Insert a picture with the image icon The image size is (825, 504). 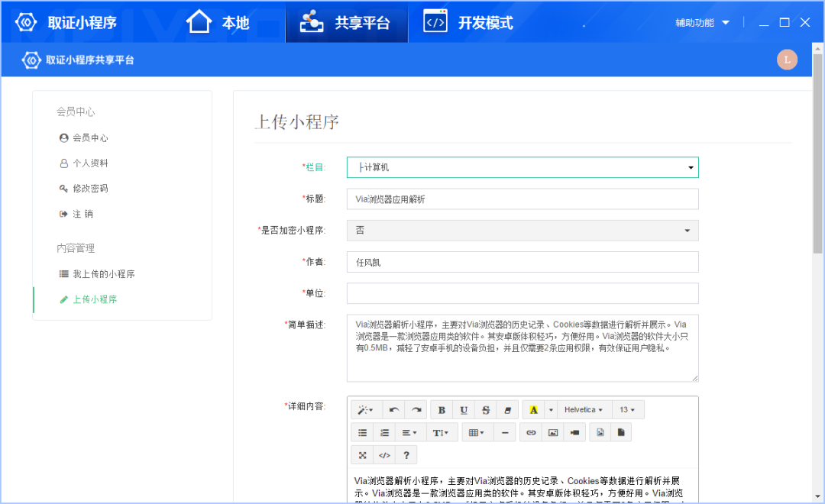click(x=553, y=432)
